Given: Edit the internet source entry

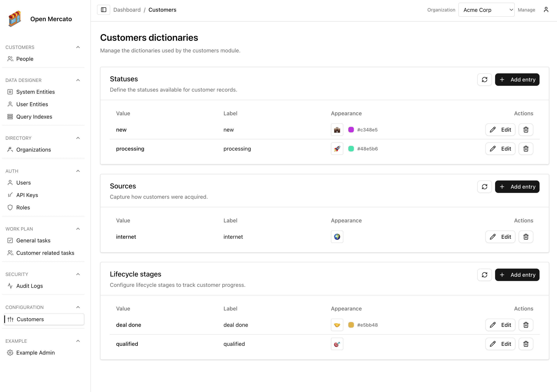Looking at the screenshot, I should coord(500,237).
